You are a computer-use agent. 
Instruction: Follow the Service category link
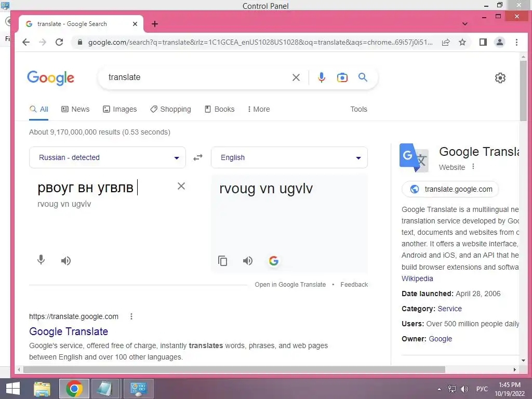click(449, 309)
